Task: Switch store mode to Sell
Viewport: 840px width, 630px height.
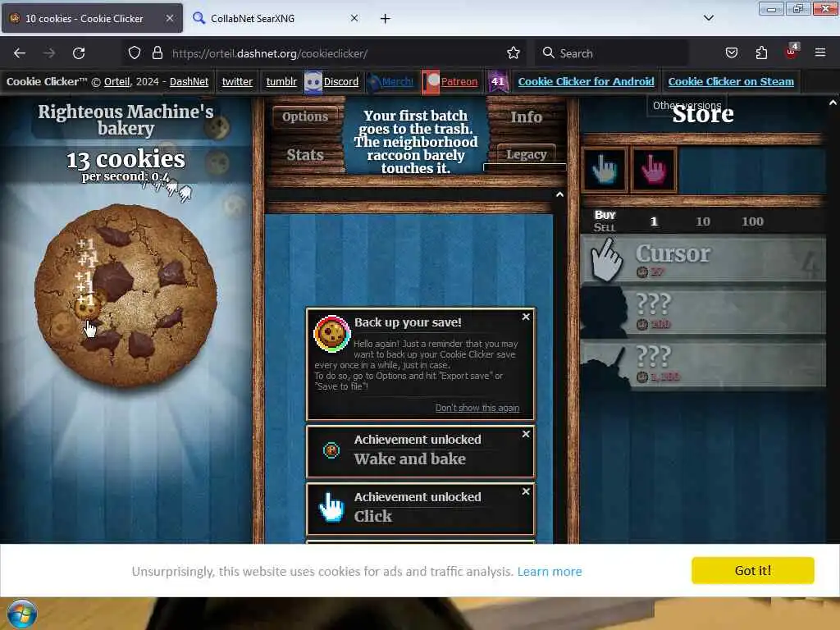Action: tap(605, 227)
